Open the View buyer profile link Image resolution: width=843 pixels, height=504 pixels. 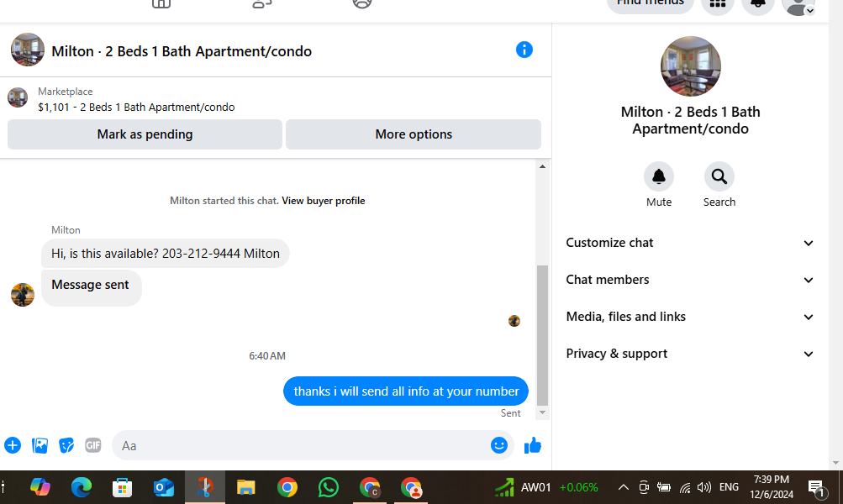pos(323,201)
